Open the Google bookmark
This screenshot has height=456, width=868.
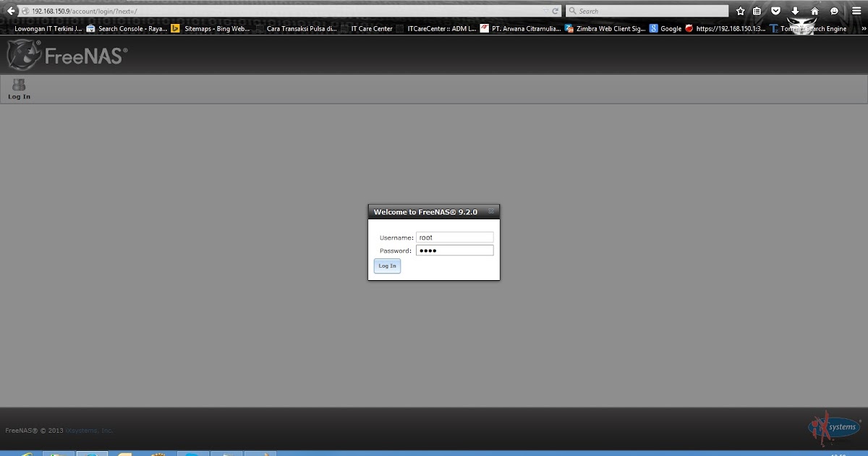pos(665,29)
